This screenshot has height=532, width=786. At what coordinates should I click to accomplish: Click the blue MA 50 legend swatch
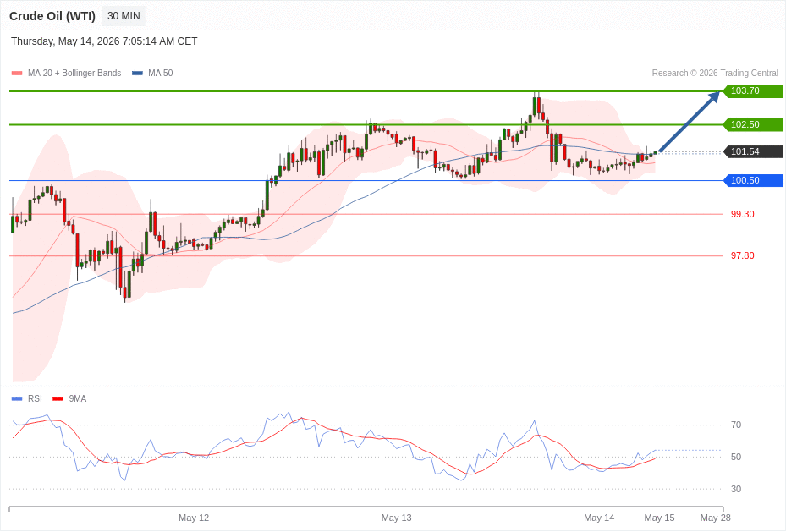coord(137,73)
